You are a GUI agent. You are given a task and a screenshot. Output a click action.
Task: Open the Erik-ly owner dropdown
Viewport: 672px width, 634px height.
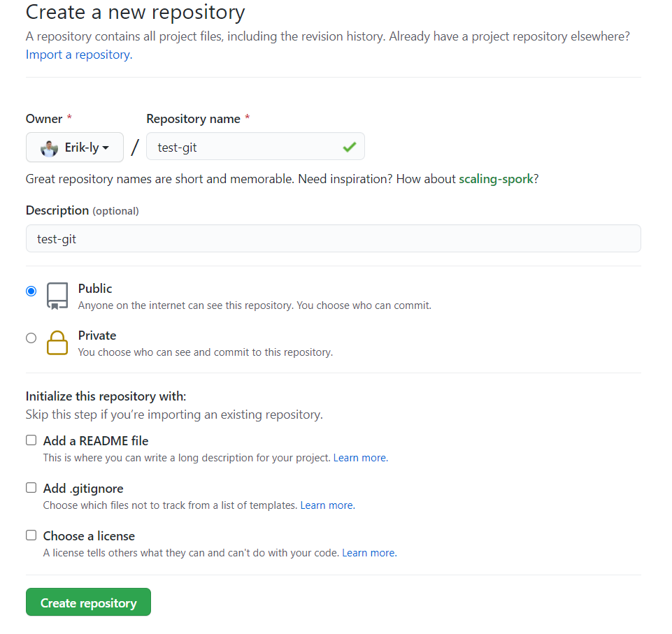[74, 147]
